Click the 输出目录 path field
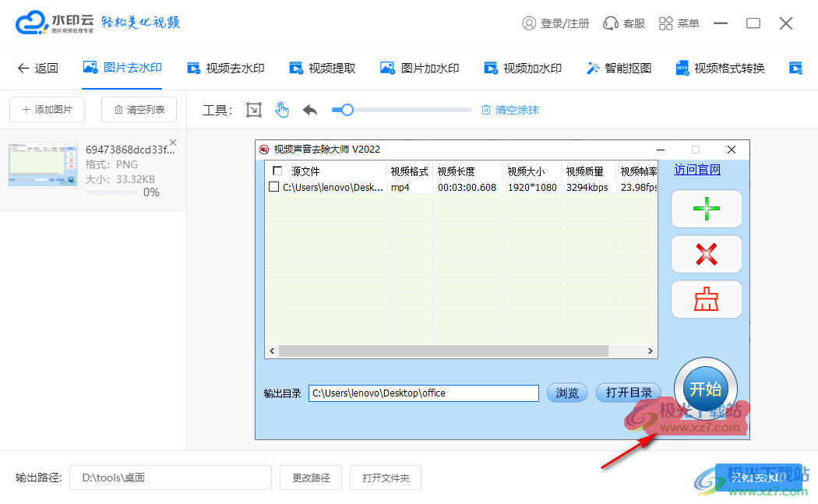This screenshot has height=504, width=818. pos(424,393)
